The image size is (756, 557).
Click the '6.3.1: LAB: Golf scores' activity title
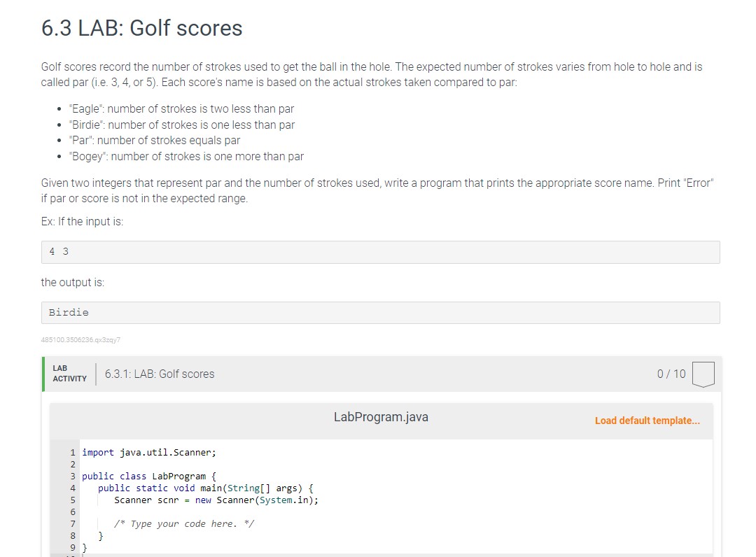[160, 374]
